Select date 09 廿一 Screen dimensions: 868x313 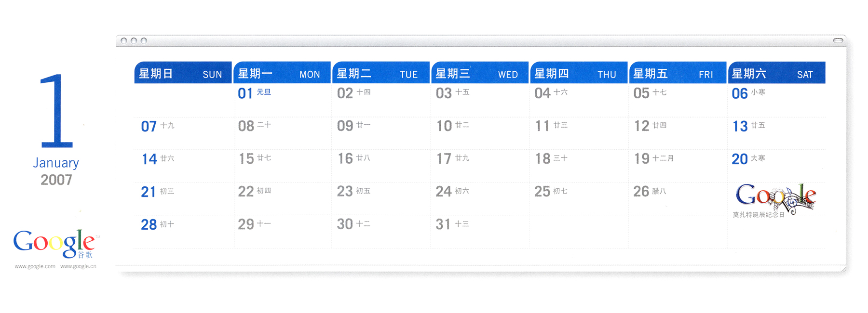353,126
